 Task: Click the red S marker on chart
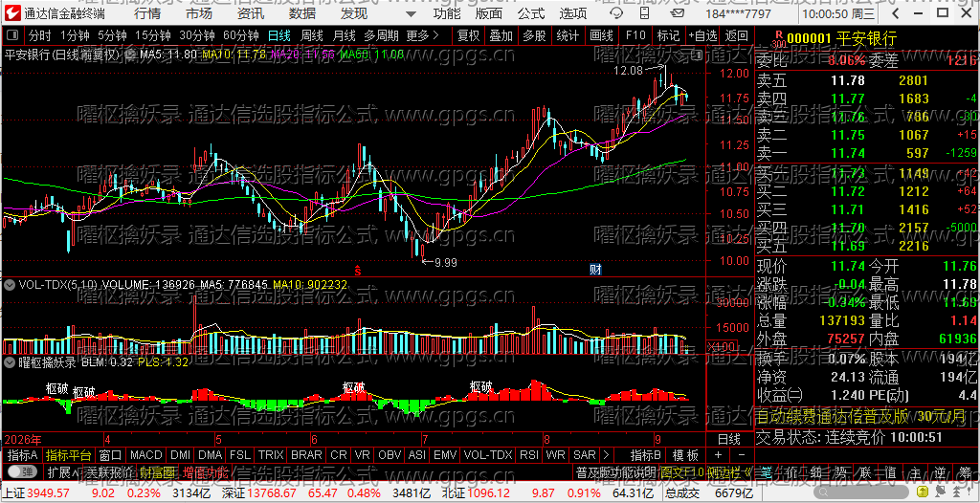(358, 270)
